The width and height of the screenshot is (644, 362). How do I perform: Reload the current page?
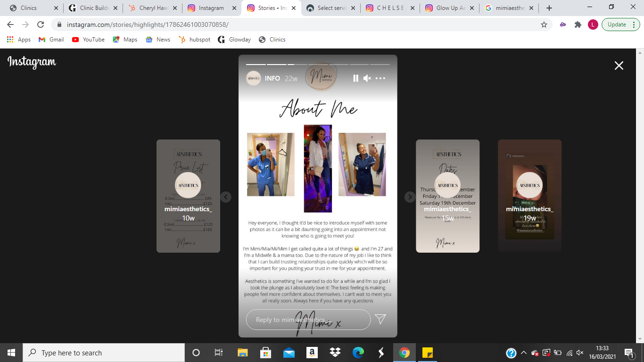point(41,25)
